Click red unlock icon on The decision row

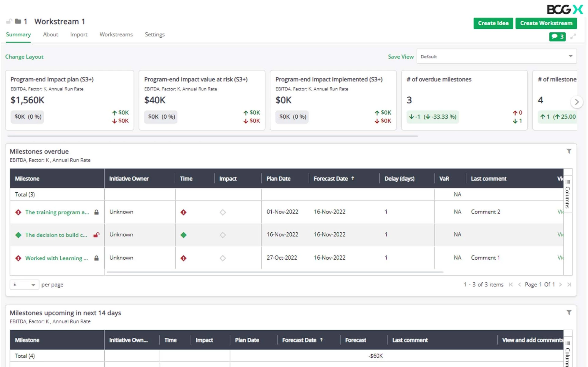96,235
